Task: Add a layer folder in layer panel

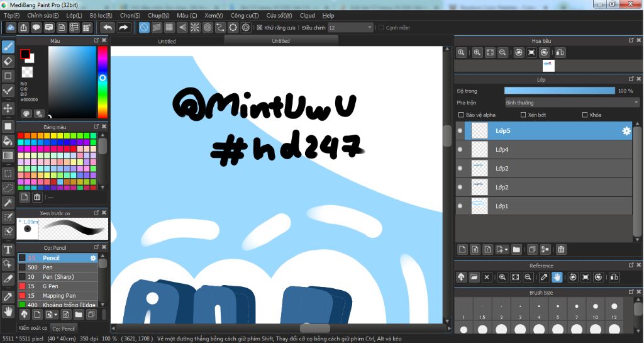Action: click(x=516, y=249)
